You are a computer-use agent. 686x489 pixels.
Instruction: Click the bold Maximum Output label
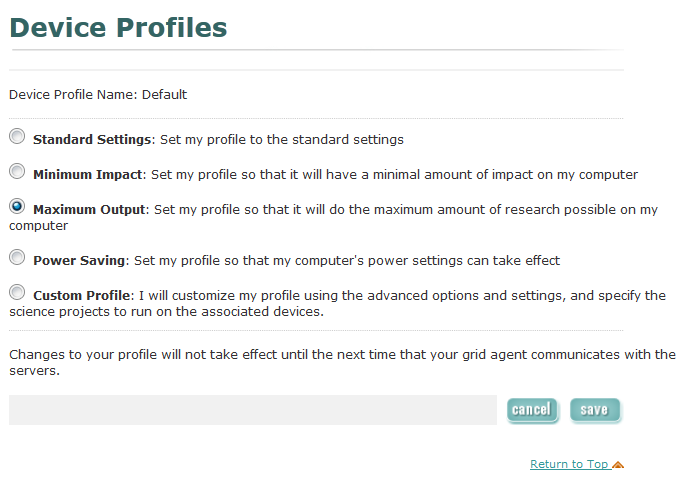coord(90,210)
